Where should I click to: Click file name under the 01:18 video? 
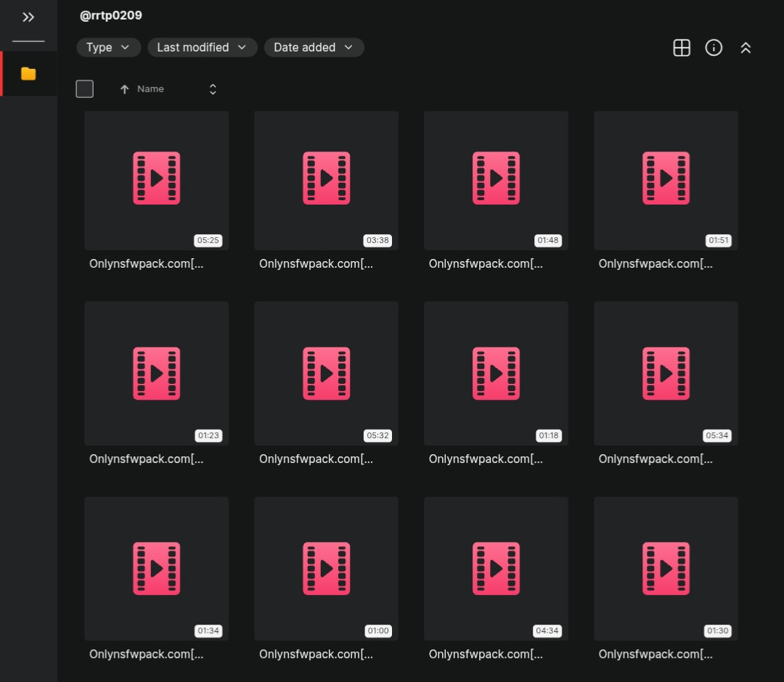pyautogui.click(x=486, y=459)
